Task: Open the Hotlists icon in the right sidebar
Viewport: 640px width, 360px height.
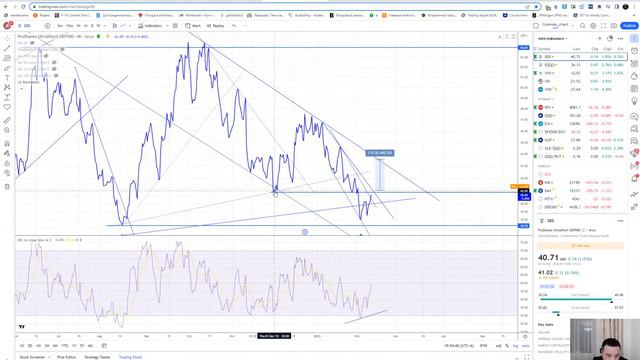Action: click(x=634, y=76)
